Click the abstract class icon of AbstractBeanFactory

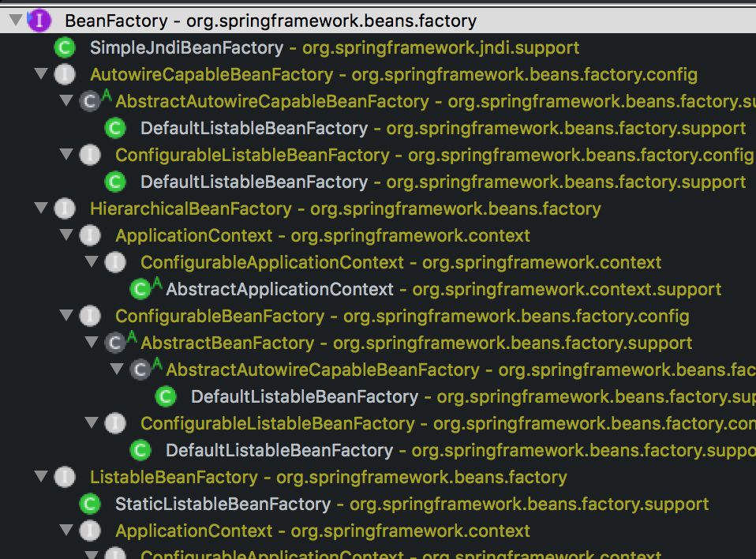115,343
